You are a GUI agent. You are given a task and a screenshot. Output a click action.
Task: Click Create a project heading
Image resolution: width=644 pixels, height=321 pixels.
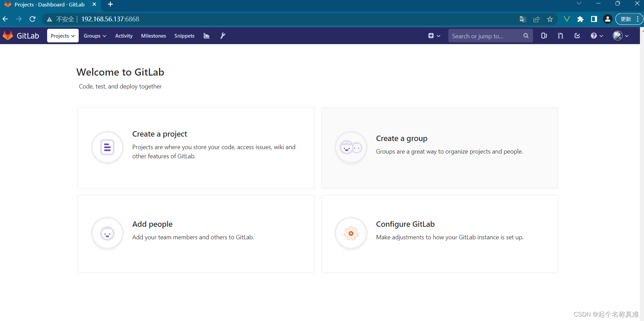(x=159, y=134)
